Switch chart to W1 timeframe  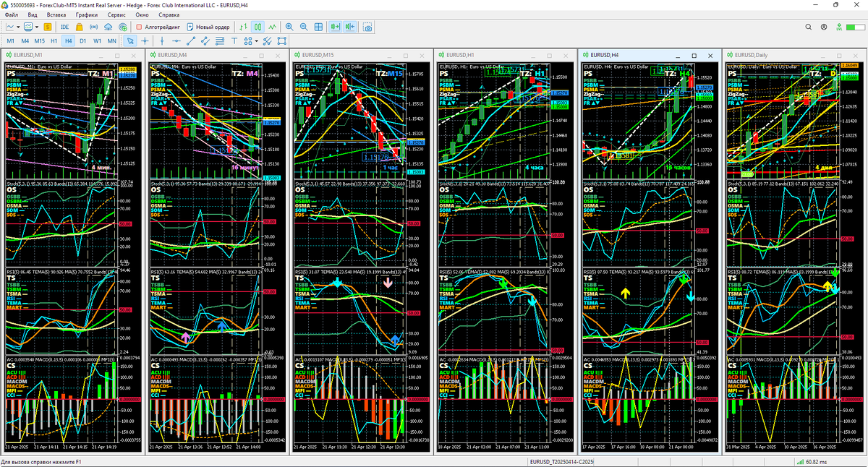point(97,41)
